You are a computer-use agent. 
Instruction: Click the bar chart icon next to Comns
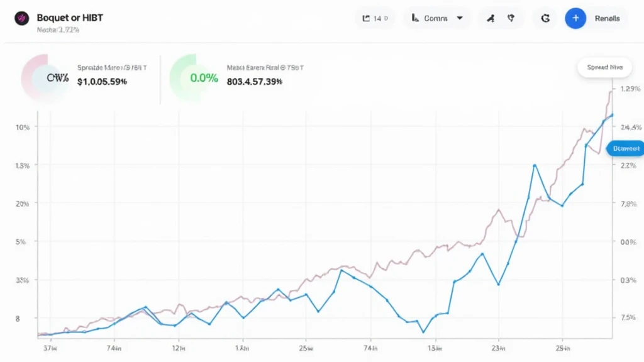pyautogui.click(x=415, y=18)
